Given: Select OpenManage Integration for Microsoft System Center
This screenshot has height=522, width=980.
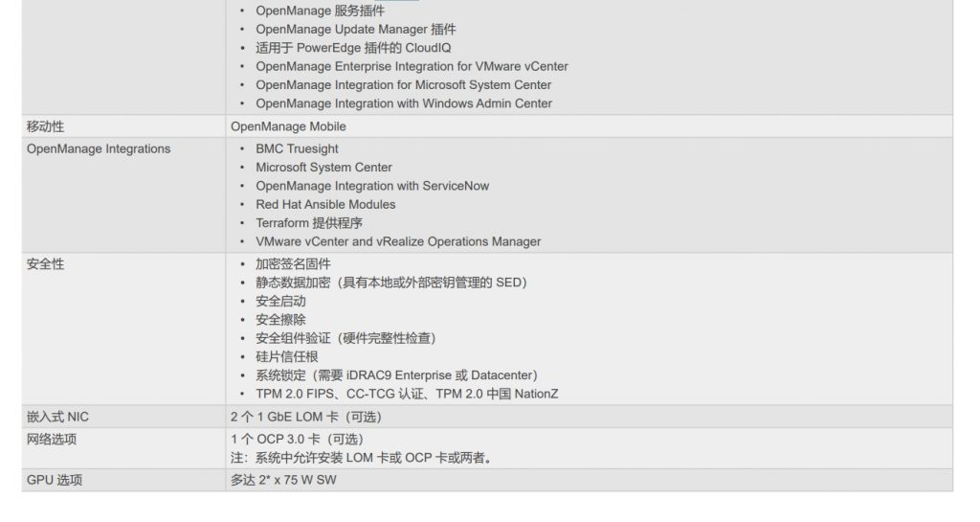Looking at the screenshot, I should tap(403, 85).
